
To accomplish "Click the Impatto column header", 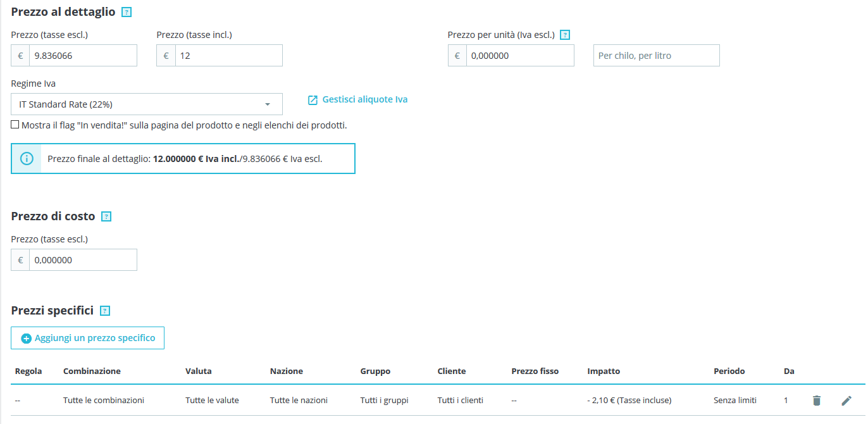I will (x=604, y=371).
